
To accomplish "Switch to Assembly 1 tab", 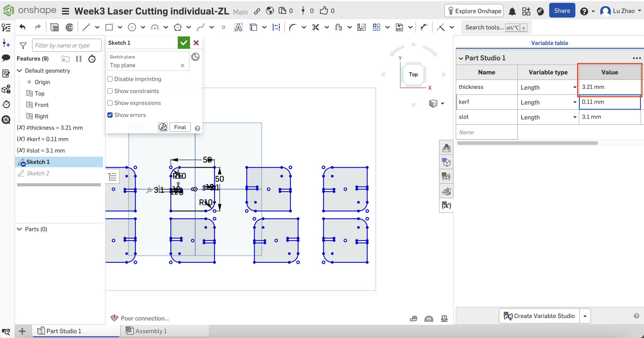I will click(151, 331).
